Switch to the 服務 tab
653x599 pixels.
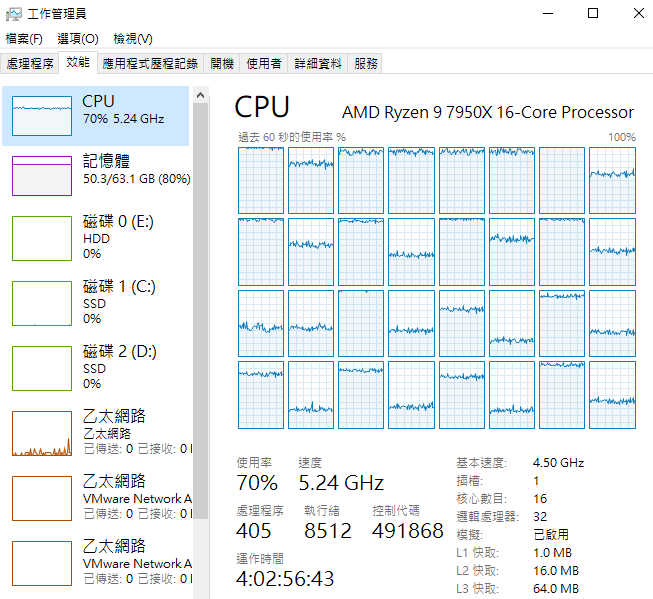point(365,64)
